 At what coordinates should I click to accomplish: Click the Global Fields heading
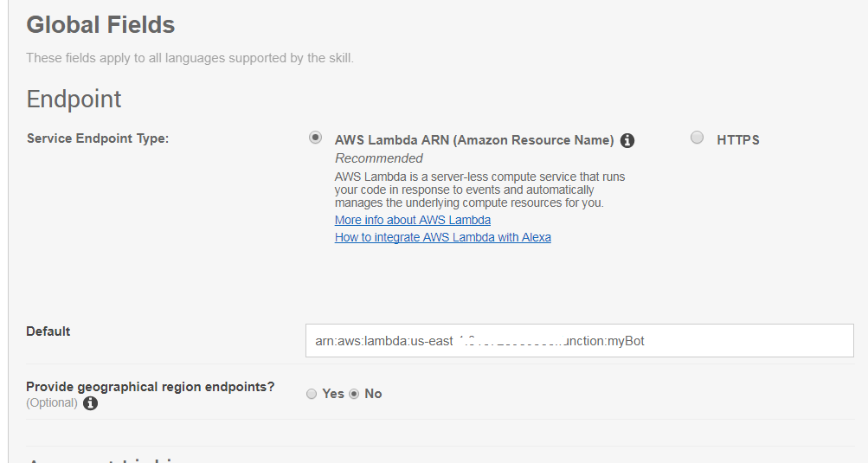click(x=100, y=25)
